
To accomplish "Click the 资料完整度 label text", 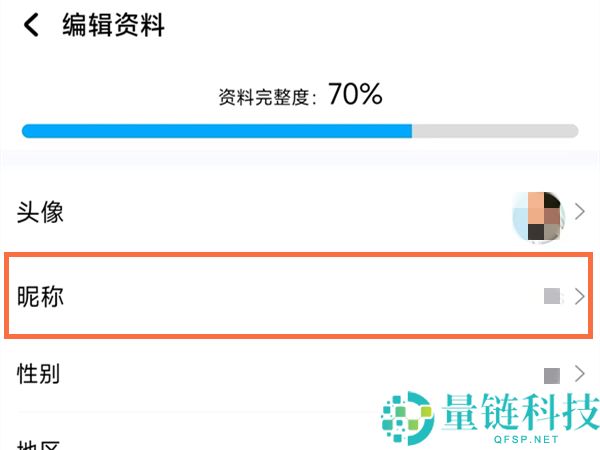I will point(266,97).
